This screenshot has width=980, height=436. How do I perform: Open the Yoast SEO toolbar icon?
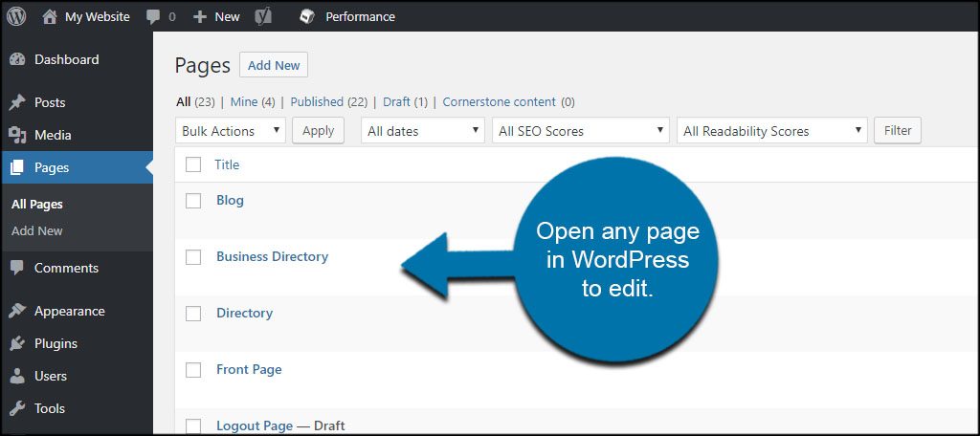(x=263, y=17)
